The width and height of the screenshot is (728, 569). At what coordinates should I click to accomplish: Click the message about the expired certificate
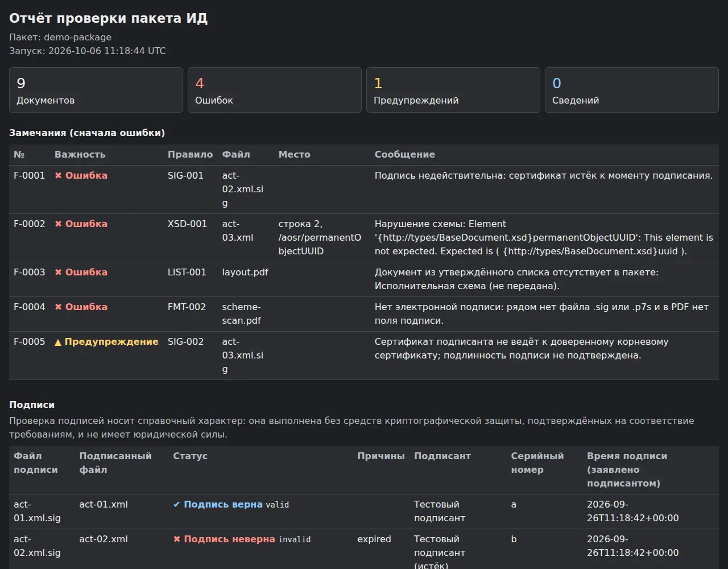(544, 176)
